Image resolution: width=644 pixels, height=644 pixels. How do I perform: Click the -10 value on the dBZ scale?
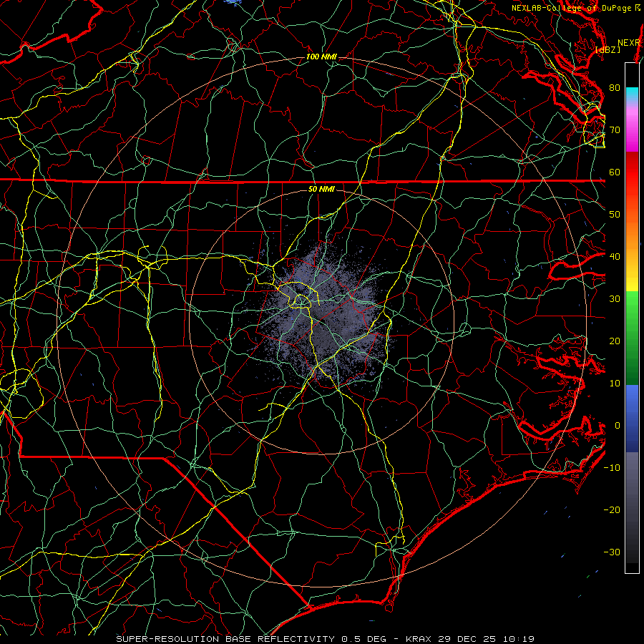pos(612,467)
